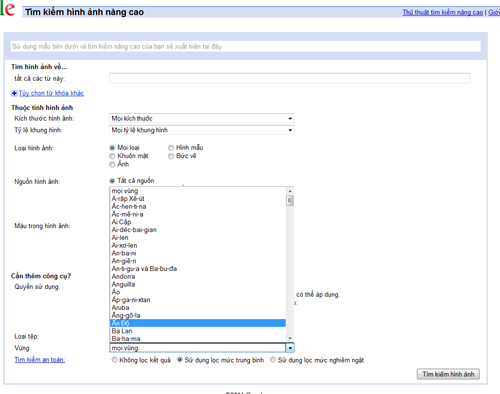Click the Vùng dropdown arrow button

click(290, 348)
